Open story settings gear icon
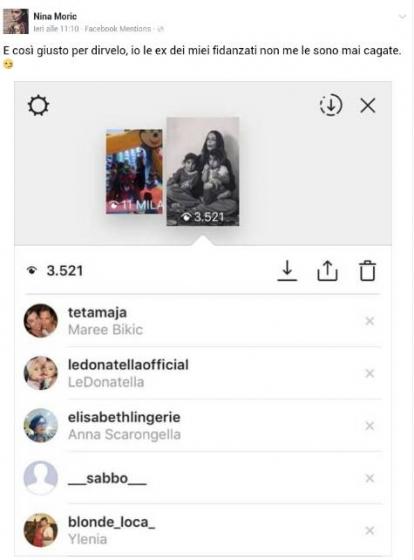The image size is (414, 560). point(38,106)
